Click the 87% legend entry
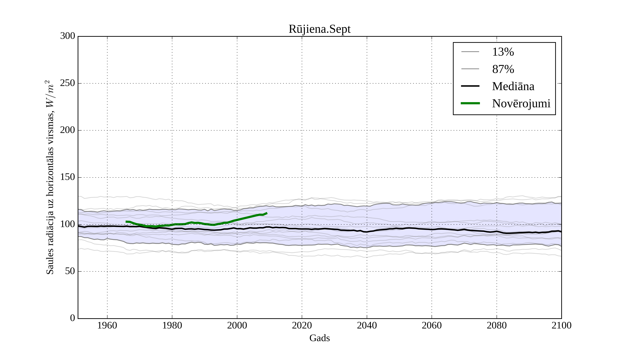 tap(503, 69)
